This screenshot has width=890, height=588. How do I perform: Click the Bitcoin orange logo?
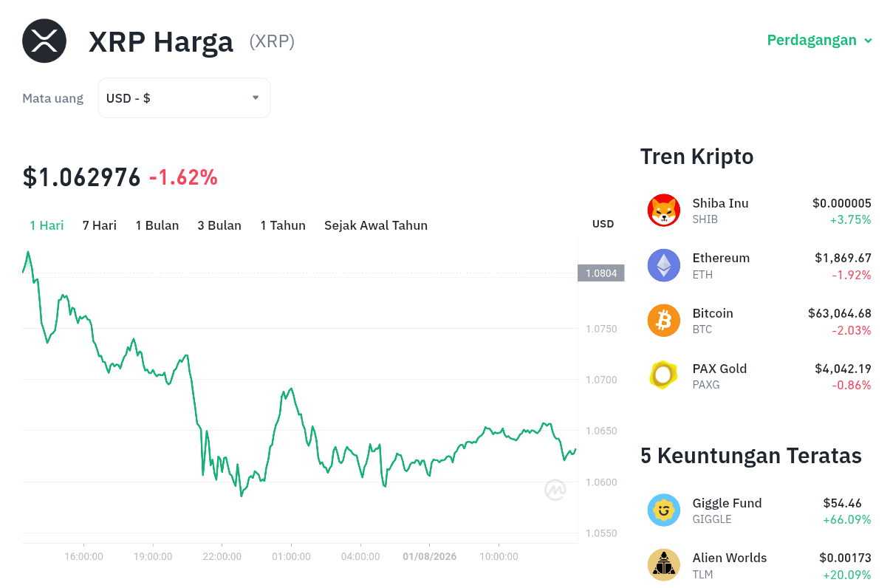[x=664, y=321]
